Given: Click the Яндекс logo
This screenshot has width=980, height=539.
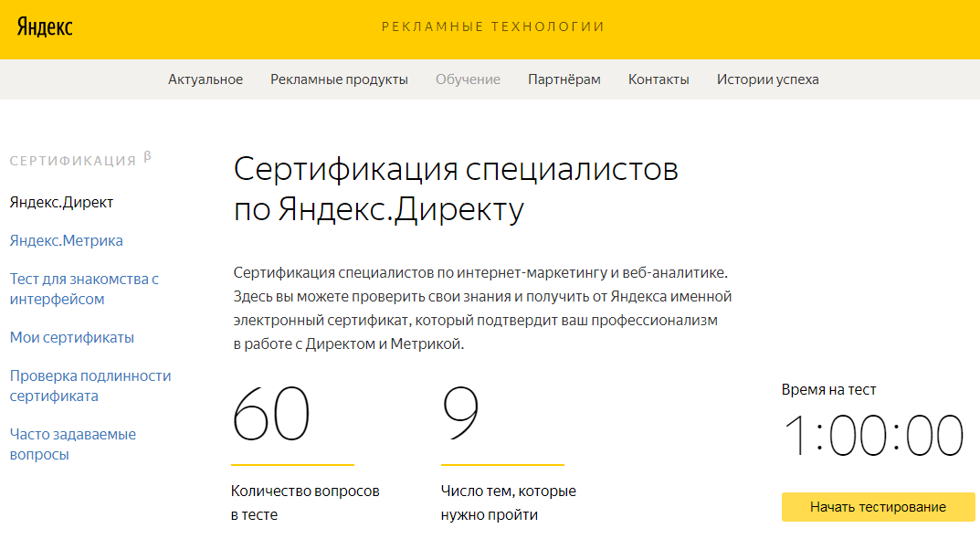Looking at the screenshot, I should tap(45, 26).
